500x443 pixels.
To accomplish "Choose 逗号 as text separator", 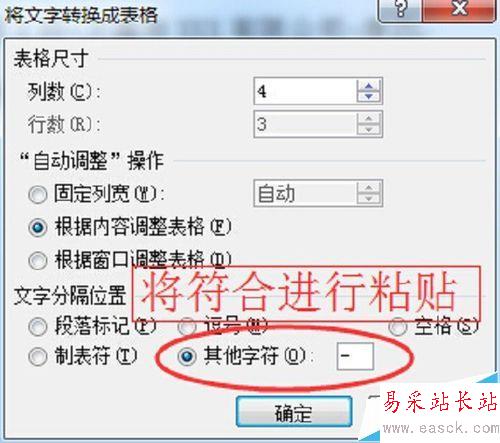I will 187,327.
